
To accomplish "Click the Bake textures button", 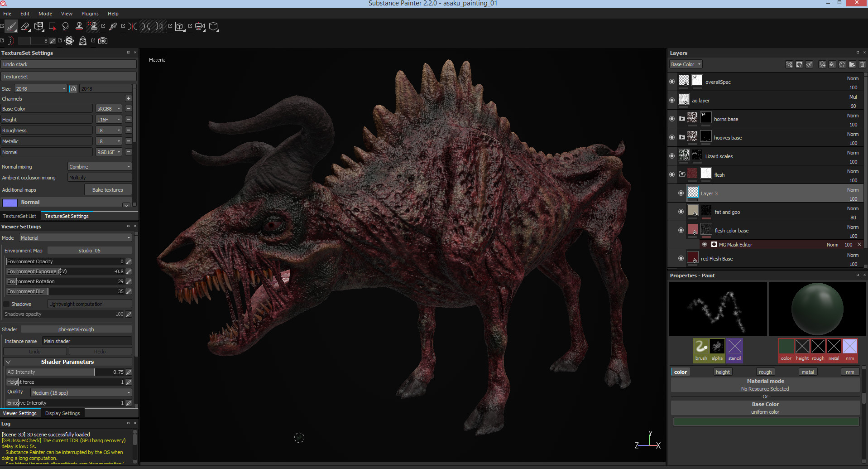I will tap(108, 190).
